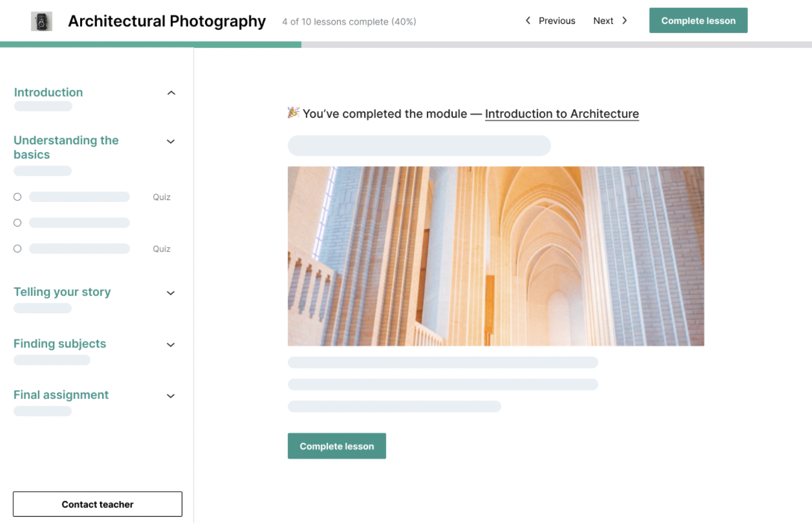Click Complete lesson in the top bar
812x523 pixels.
[x=698, y=21]
